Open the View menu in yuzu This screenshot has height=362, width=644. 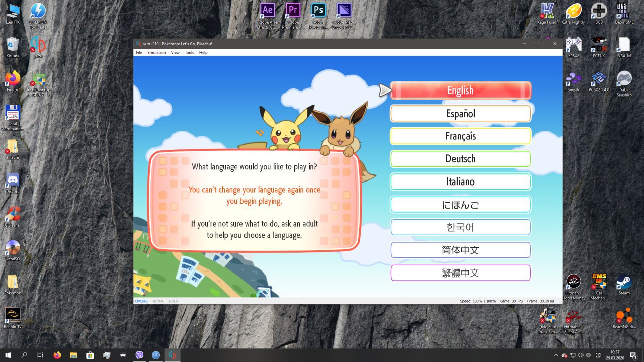click(175, 52)
